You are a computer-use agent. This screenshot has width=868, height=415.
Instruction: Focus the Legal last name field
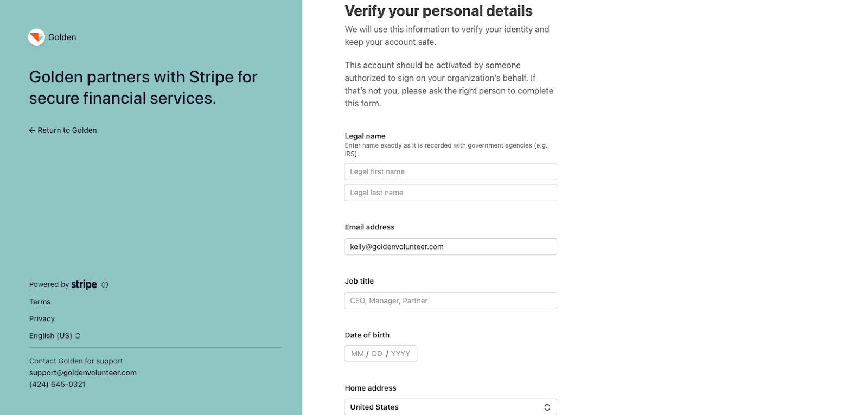[450, 193]
